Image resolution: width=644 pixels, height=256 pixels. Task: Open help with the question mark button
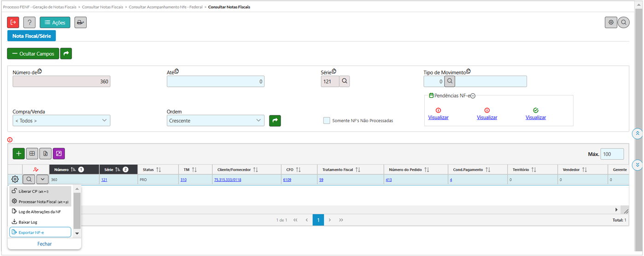[29, 22]
